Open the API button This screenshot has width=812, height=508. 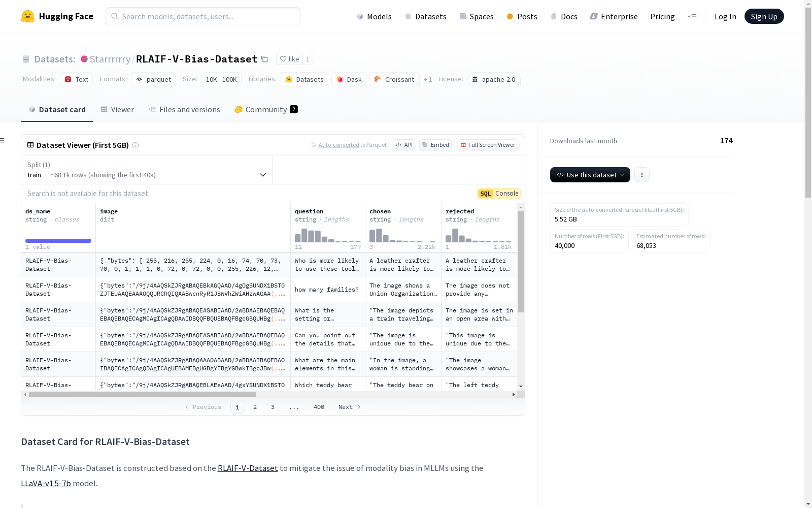[x=404, y=145]
